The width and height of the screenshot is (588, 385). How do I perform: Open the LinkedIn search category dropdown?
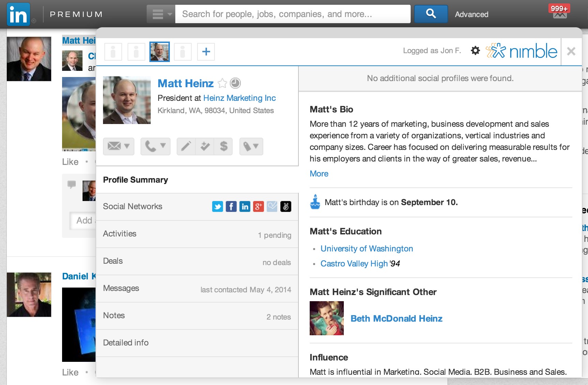click(x=161, y=14)
